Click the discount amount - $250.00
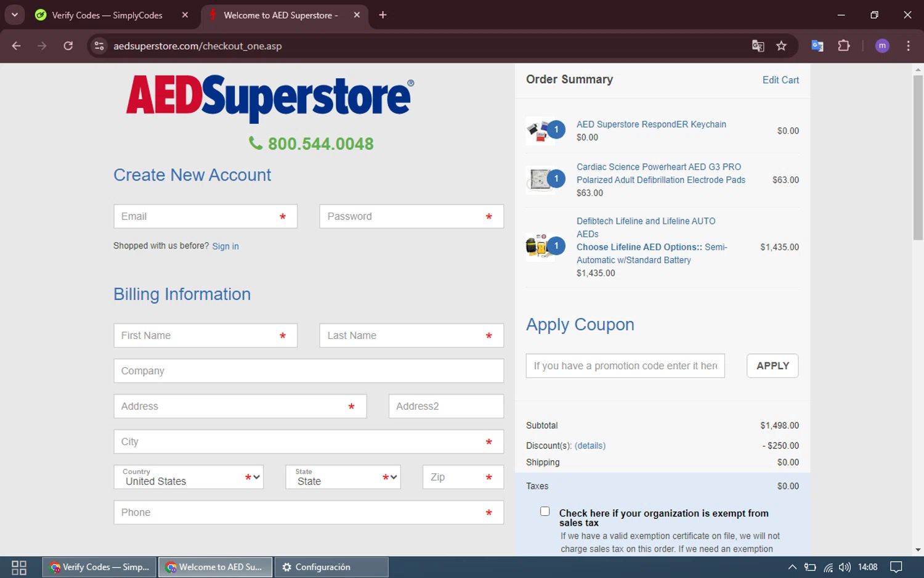 780,446
